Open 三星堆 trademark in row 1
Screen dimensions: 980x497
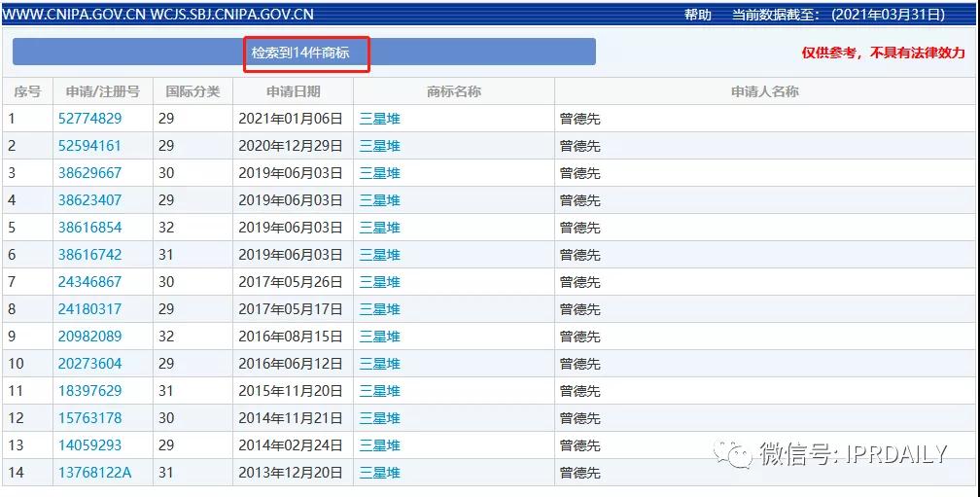point(379,118)
